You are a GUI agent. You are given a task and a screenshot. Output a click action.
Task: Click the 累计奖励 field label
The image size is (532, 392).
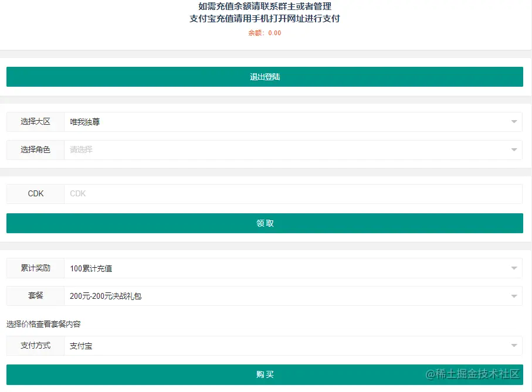pos(35,268)
